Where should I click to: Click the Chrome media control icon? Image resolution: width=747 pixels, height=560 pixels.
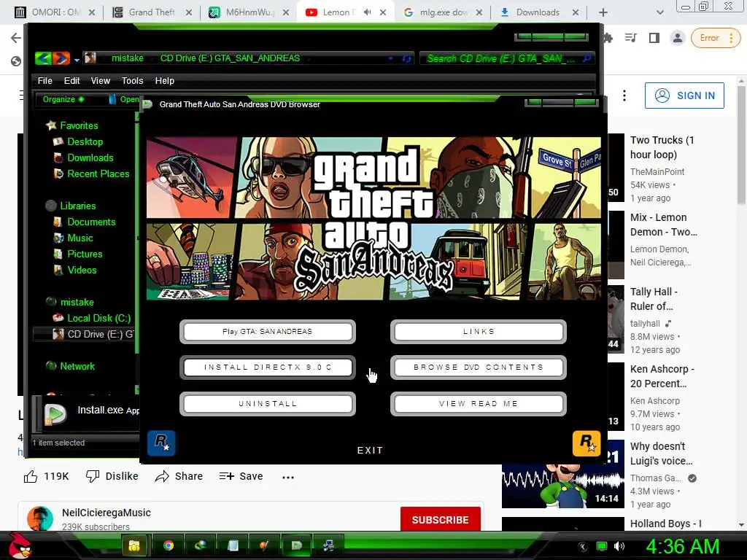click(631, 38)
